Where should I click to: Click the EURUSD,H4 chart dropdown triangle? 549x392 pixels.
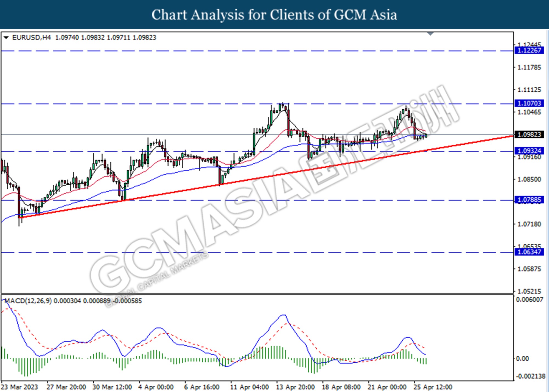click(6, 38)
